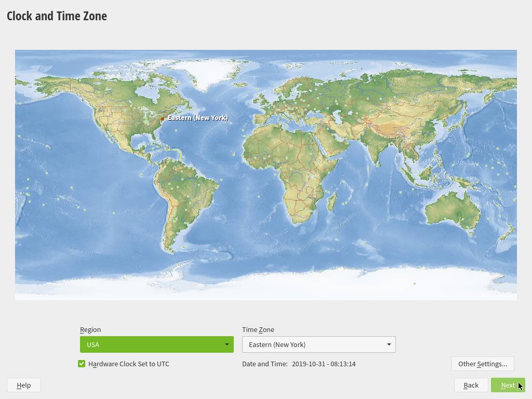
Task: Open the Region dropdown showing USA
Action: tap(156, 344)
